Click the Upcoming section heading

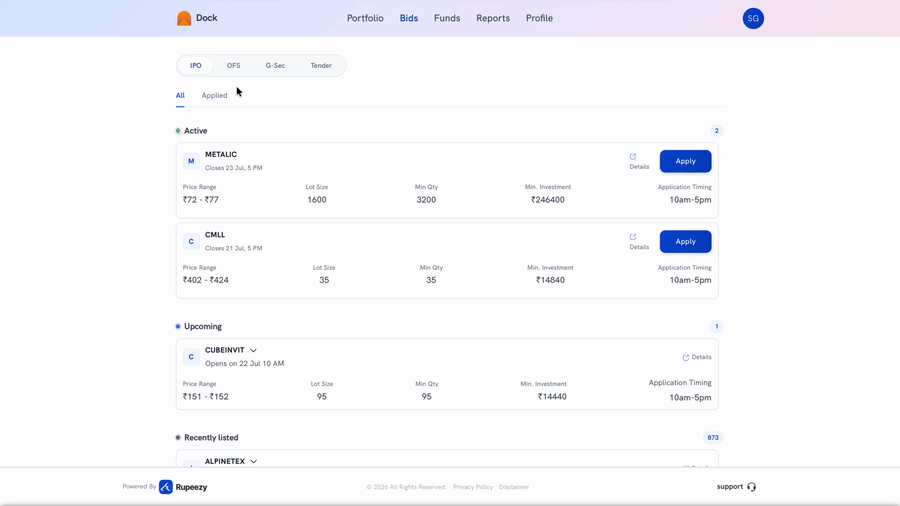click(x=203, y=326)
